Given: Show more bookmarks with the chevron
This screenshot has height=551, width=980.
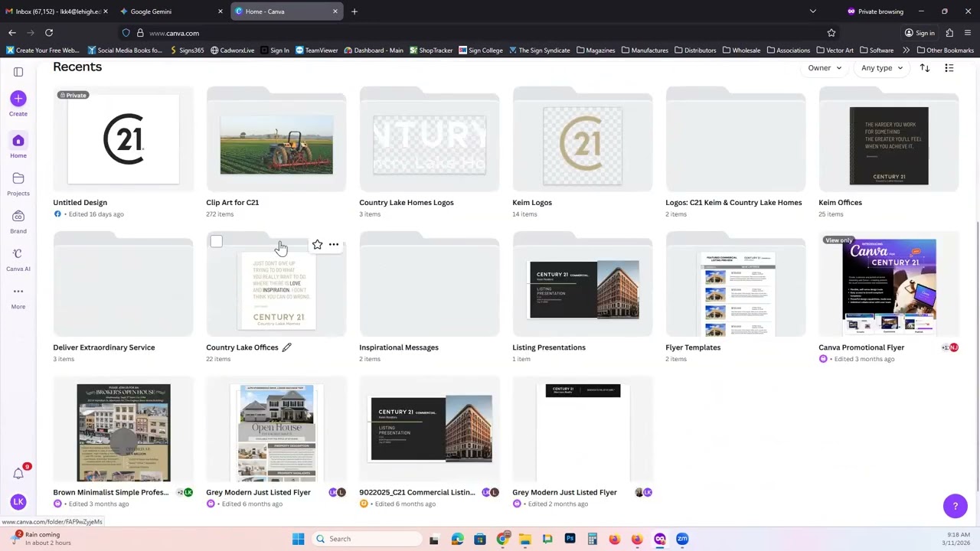Looking at the screenshot, I should pos(906,51).
